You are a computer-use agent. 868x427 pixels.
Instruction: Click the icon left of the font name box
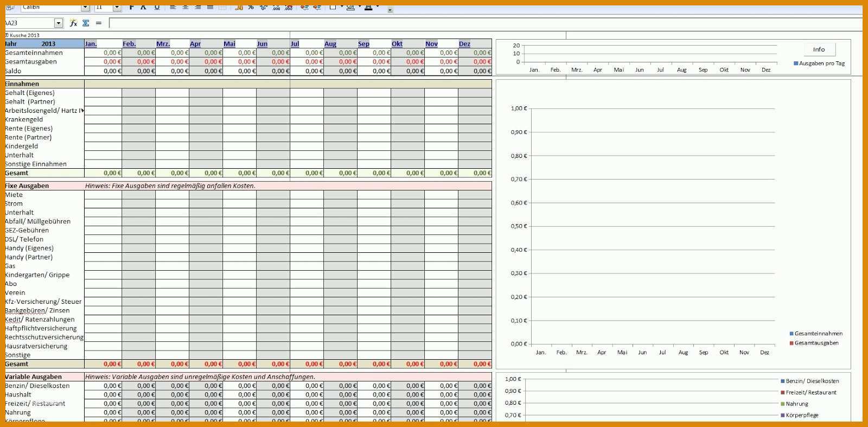click(x=10, y=8)
